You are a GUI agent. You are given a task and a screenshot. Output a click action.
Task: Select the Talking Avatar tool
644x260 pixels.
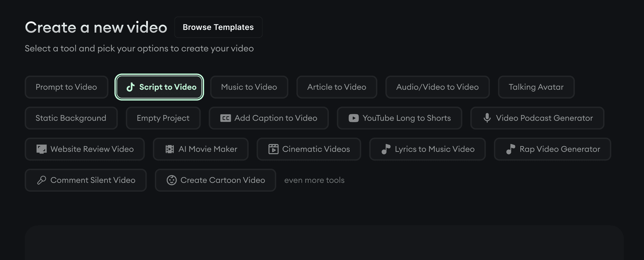[536, 87]
